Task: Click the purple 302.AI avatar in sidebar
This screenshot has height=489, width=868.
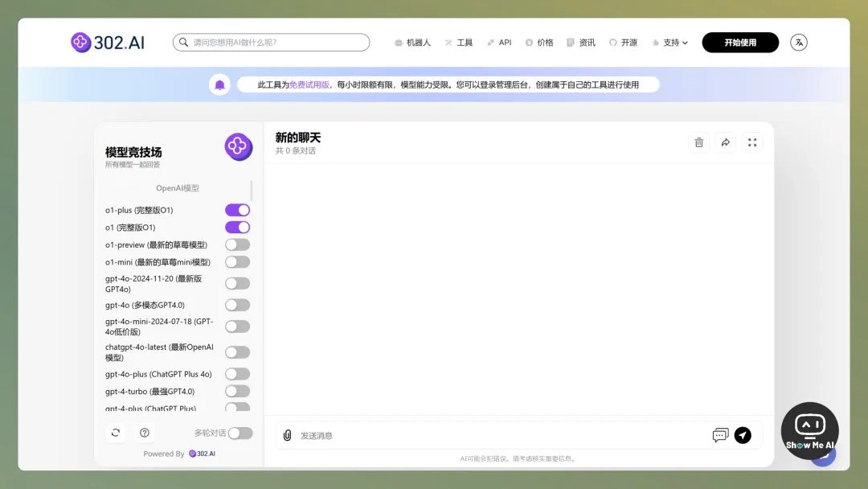Action: pyautogui.click(x=239, y=146)
